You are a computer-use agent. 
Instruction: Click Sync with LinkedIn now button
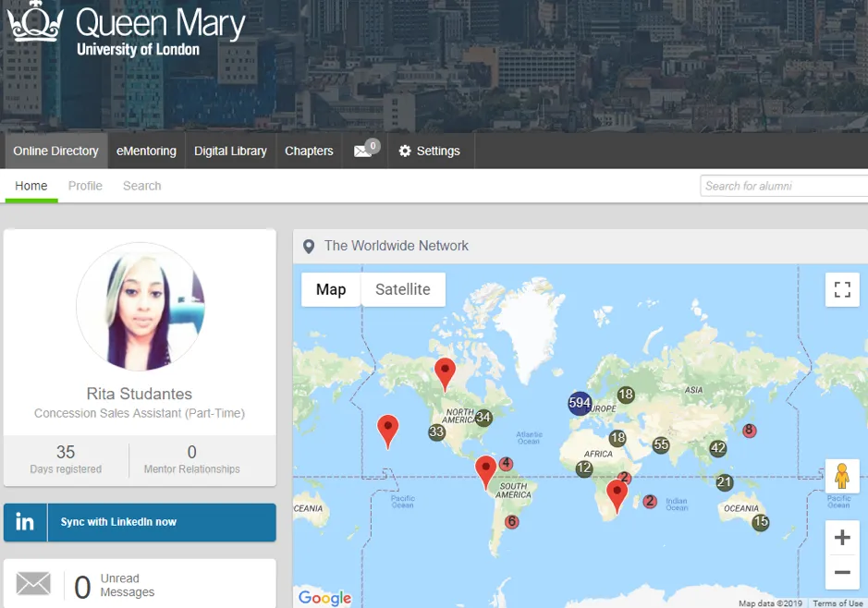tap(141, 522)
